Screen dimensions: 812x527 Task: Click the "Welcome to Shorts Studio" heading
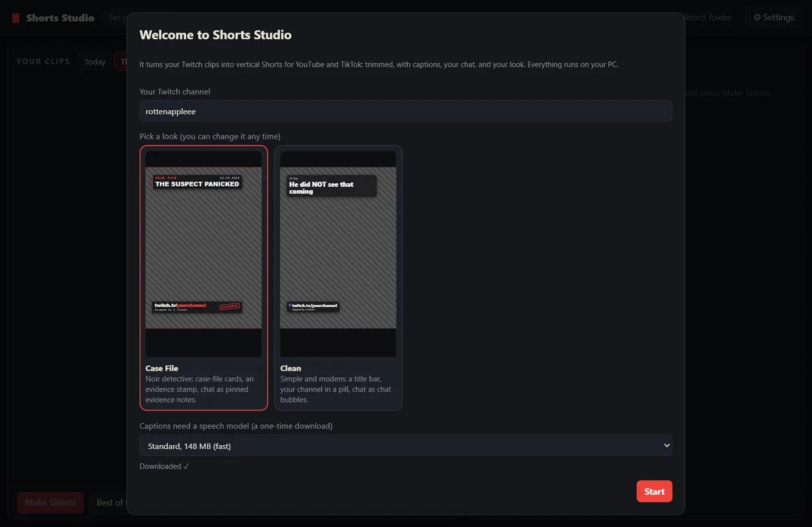coord(216,35)
